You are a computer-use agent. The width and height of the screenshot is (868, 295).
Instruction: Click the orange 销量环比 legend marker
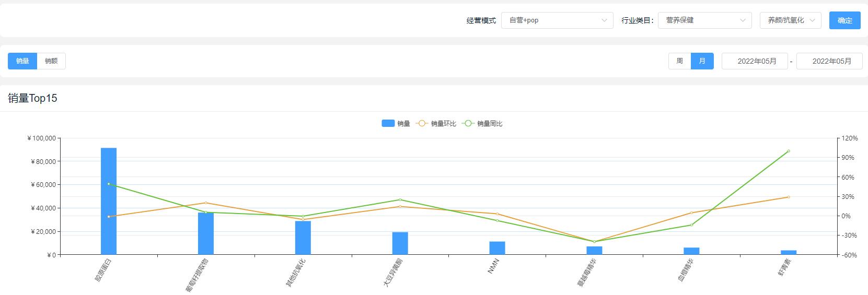pyautogui.click(x=422, y=124)
